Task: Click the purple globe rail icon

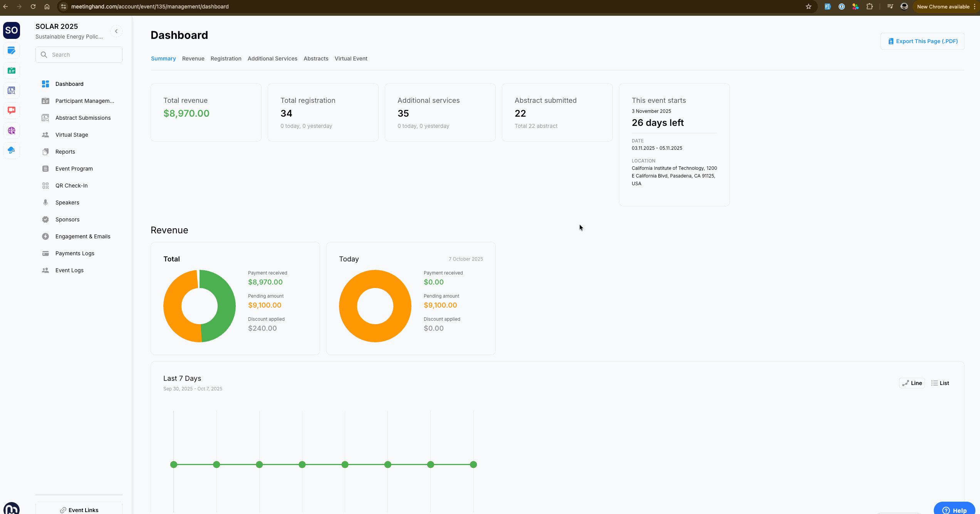Action: [12, 131]
